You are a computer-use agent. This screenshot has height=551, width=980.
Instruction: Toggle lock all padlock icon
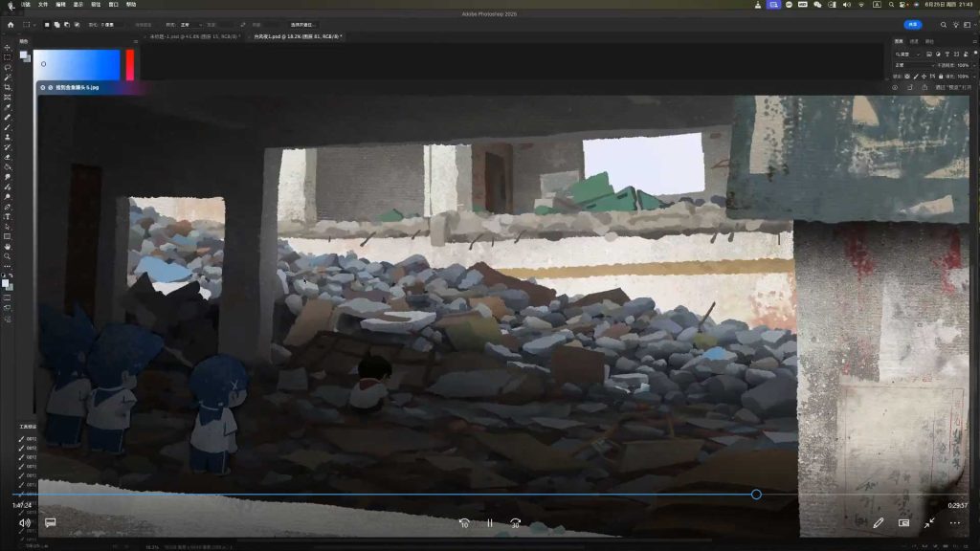pos(941,77)
